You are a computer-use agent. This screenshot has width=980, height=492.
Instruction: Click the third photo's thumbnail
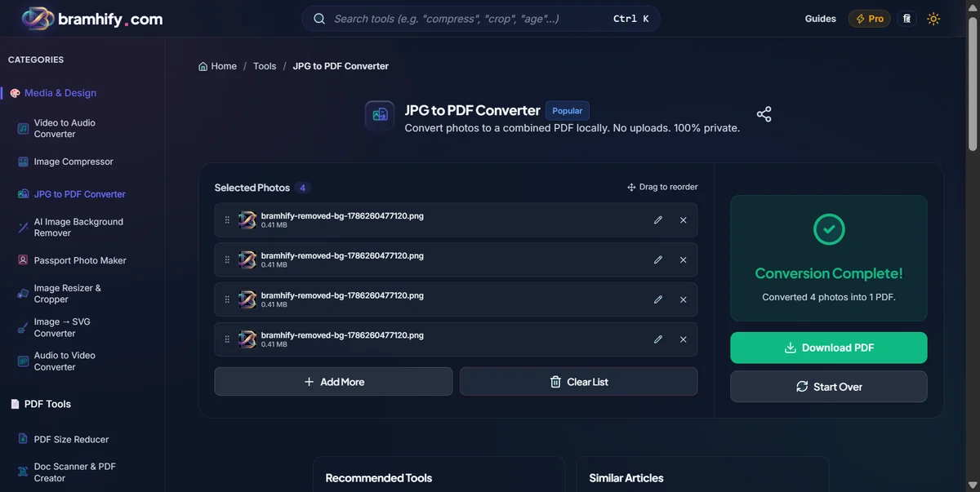click(x=247, y=300)
